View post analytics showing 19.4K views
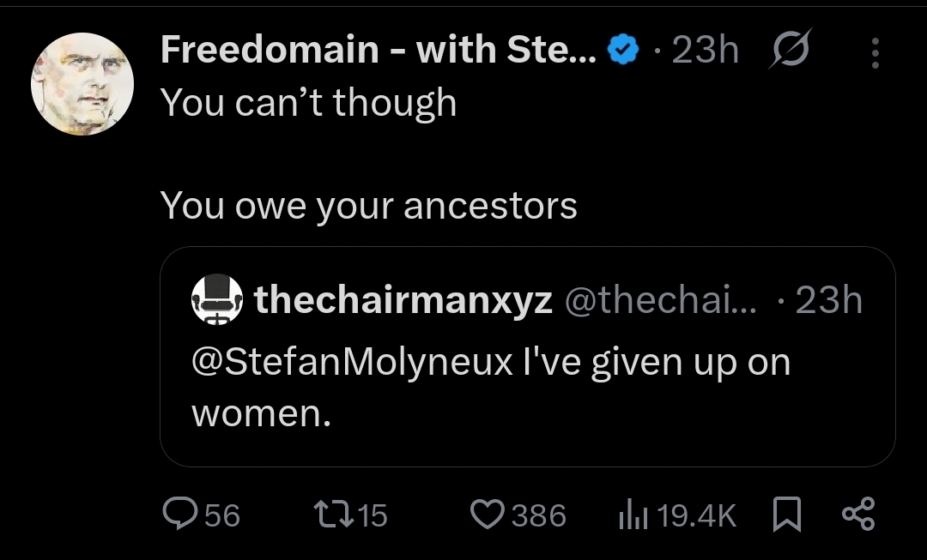Screen dimensions: 927x560 click(631, 515)
